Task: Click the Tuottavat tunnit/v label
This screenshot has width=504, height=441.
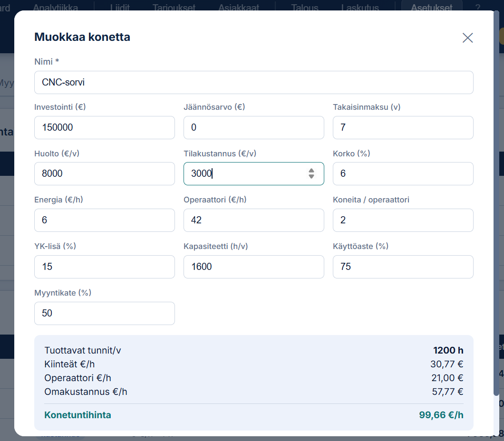Action: tap(83, 350)
